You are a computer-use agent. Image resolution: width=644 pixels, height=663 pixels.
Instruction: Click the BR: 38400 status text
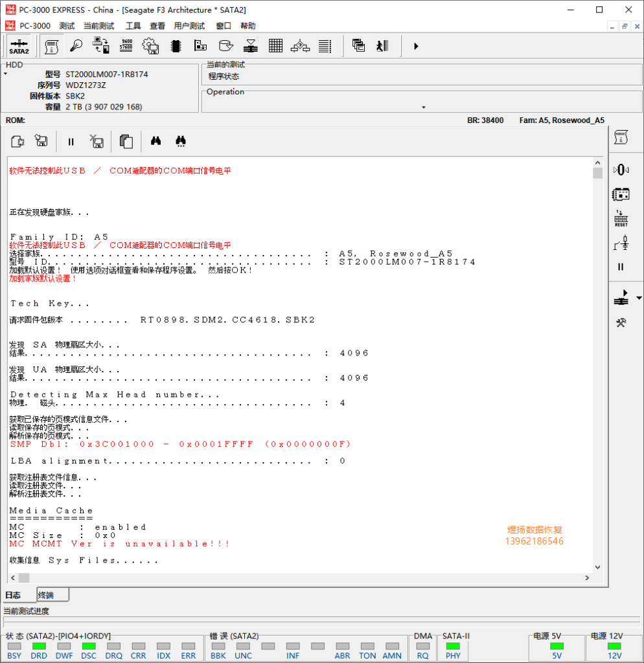(485, 120)
